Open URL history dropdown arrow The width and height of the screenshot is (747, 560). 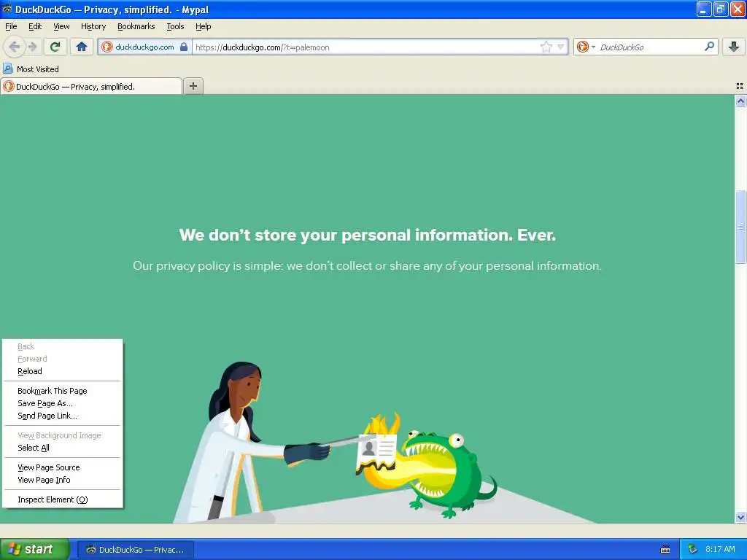[561, 47]
